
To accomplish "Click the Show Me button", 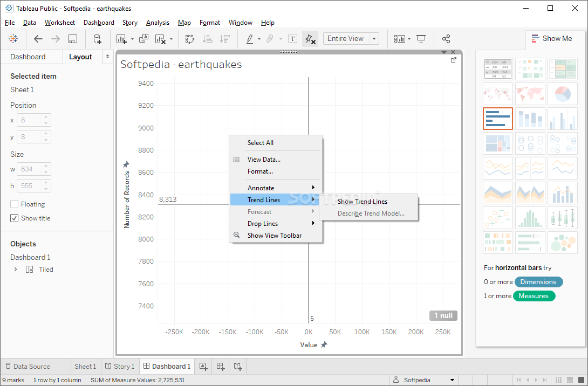I will [x=552, y=39].
